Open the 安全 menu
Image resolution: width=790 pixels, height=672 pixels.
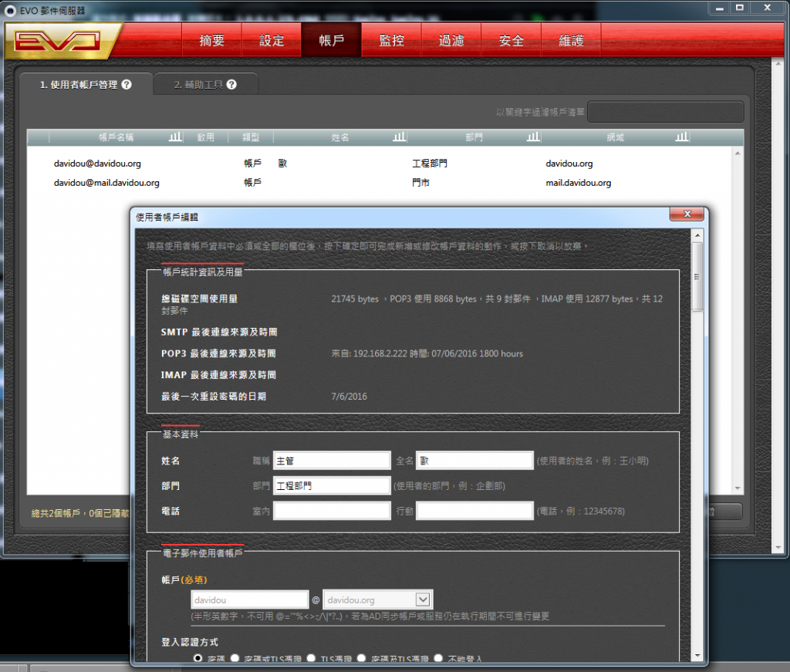pos(511,41)
